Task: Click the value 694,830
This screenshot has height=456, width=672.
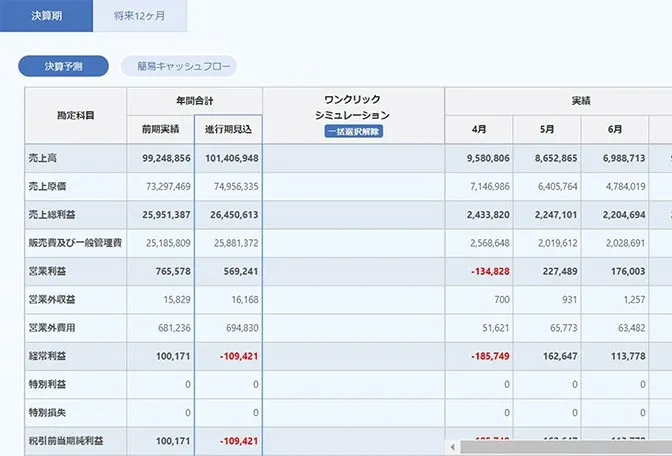Action: click(x=243, y=328)
